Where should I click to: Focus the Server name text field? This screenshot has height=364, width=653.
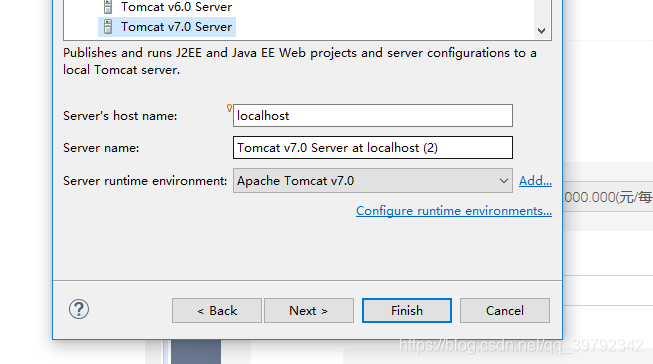point(373,148)
